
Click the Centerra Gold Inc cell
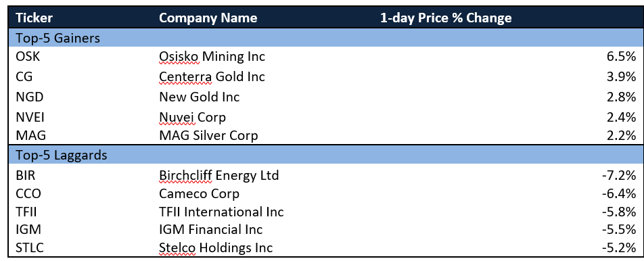click(212, 76)
